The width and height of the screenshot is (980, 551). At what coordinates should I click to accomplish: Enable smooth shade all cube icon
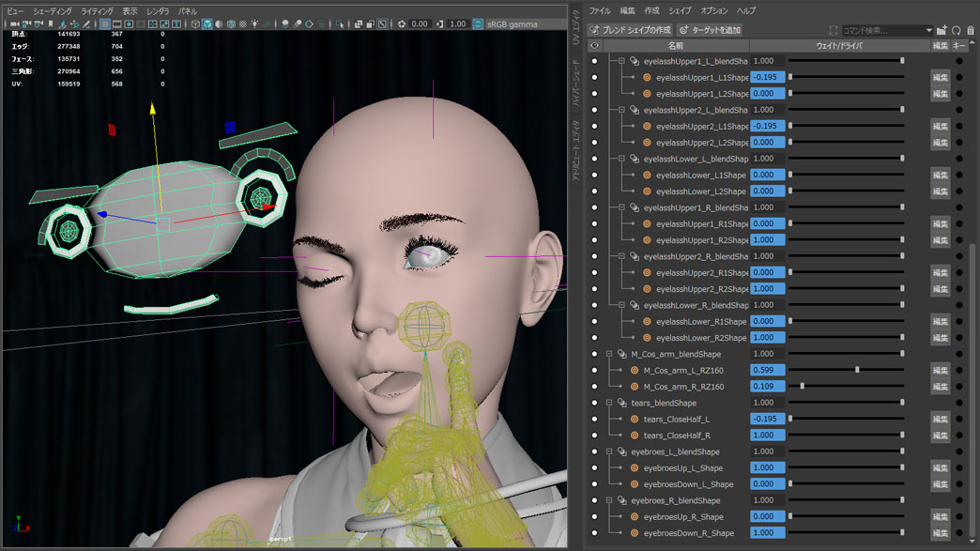coord(207,24)
